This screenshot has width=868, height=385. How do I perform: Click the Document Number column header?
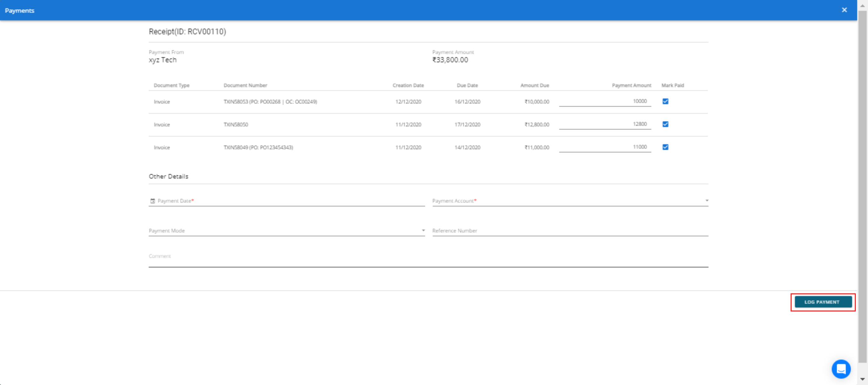coord(245,85)
